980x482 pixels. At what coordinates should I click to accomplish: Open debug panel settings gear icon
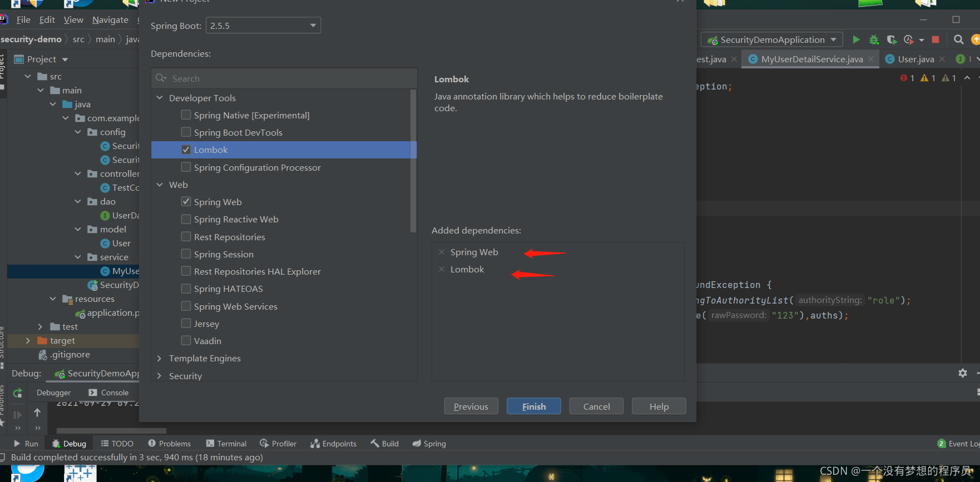(963, 373)
